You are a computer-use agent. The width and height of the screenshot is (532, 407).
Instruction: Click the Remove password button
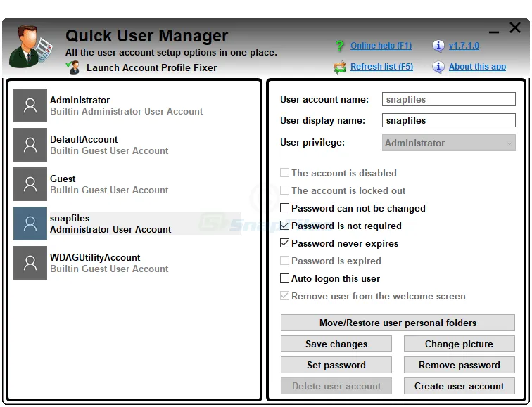point(459,365)
